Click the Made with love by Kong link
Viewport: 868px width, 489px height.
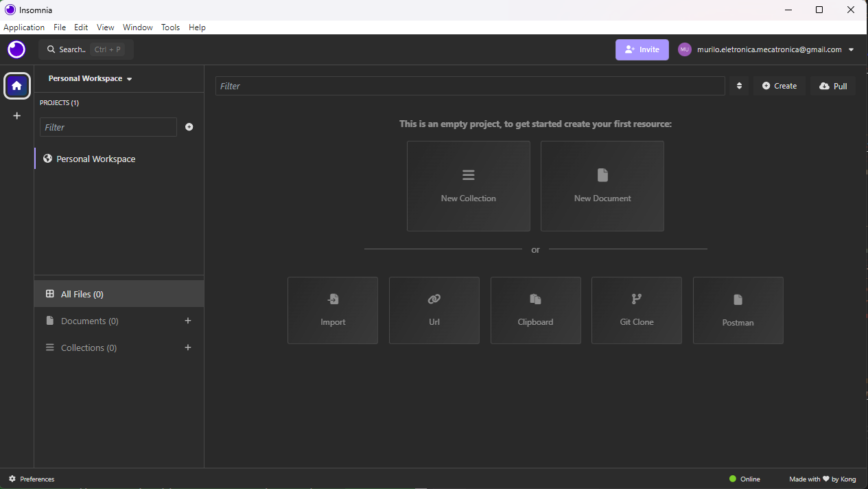[x=823, y=479]
